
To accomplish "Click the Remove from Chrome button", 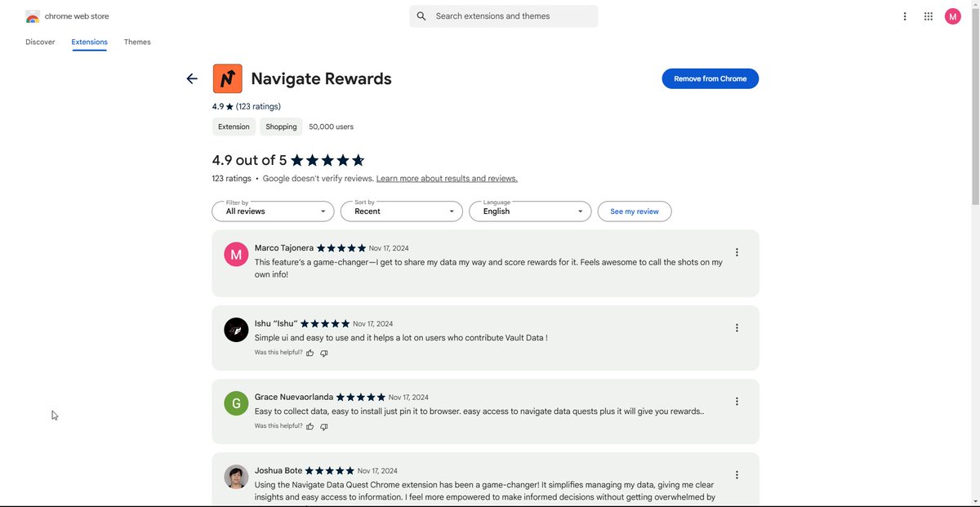I will coord(710,78).
